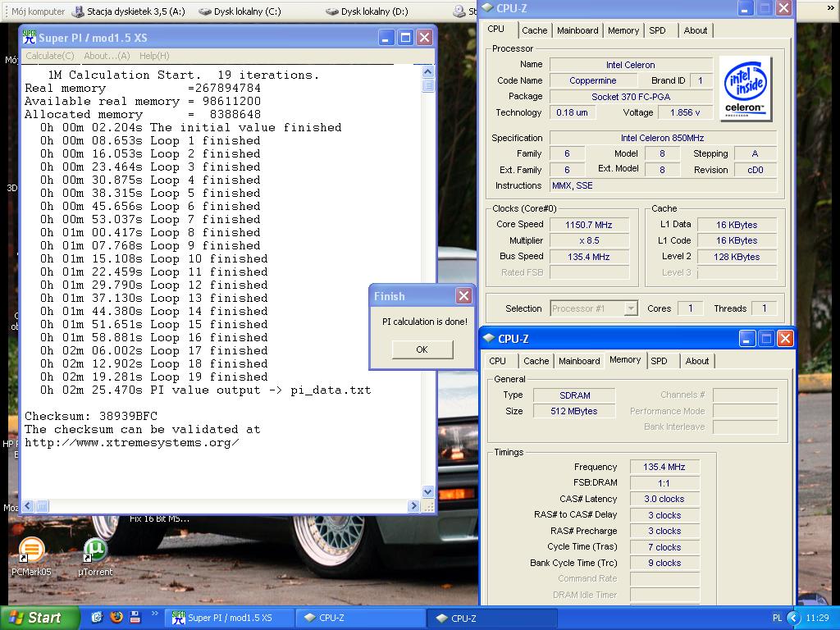Click the upper CPU-Z title bar icon
This screenshot has width=840, height=630.
487,7
